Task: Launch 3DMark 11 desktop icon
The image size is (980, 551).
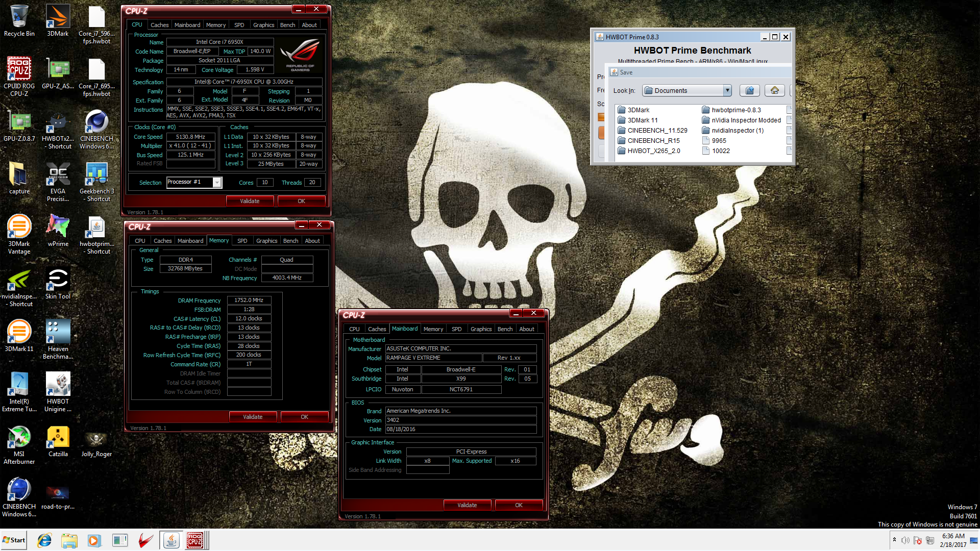Action: pos(19,336)
